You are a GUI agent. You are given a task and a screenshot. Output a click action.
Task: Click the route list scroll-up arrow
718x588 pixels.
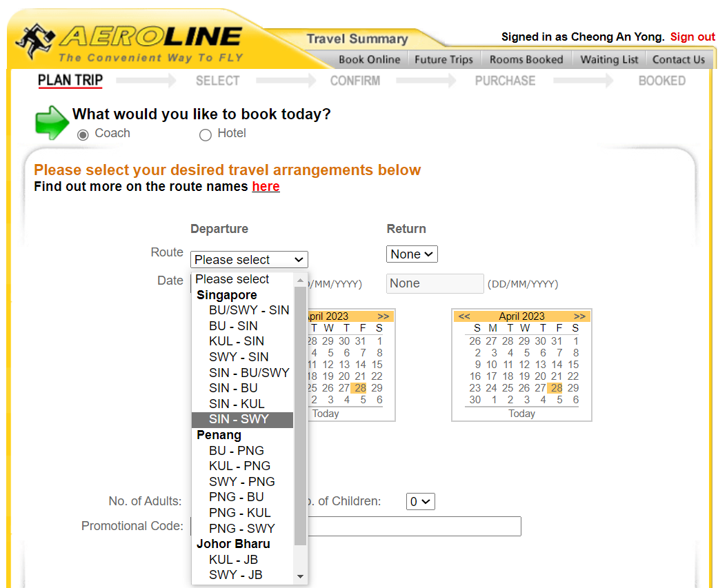301,280
